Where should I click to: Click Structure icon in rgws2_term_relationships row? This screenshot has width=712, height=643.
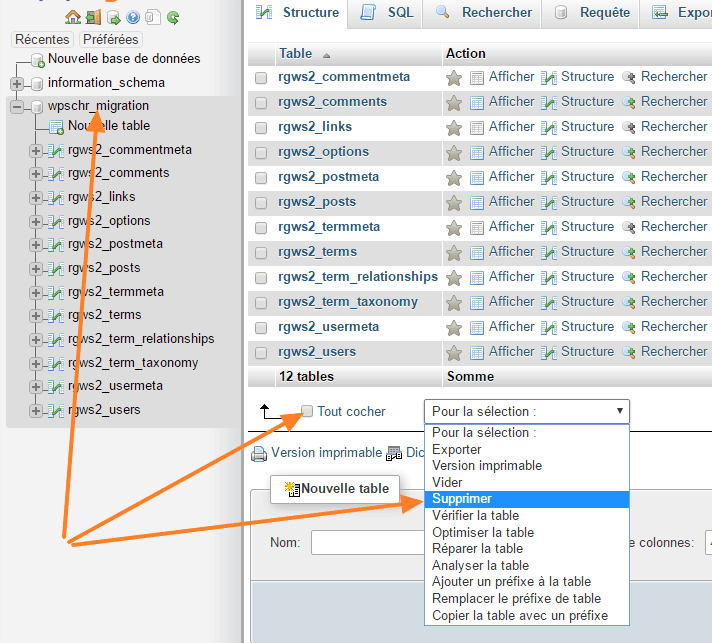(549, 278)
